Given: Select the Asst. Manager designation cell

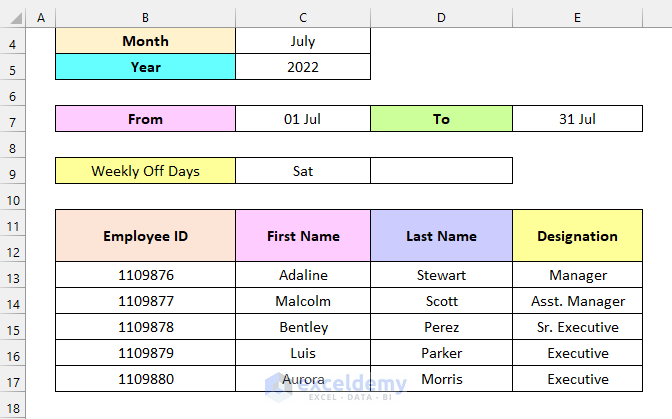Looking at the screenshot, I should click(x=577, y=301).
